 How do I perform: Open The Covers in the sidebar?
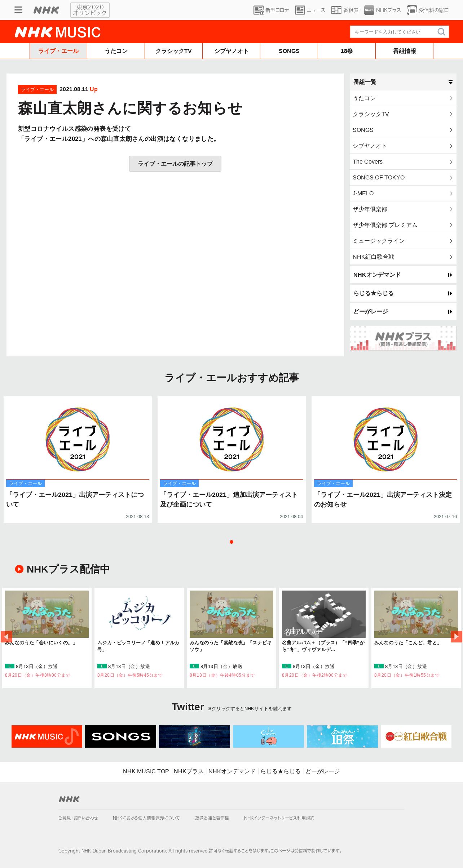point(403,162)
